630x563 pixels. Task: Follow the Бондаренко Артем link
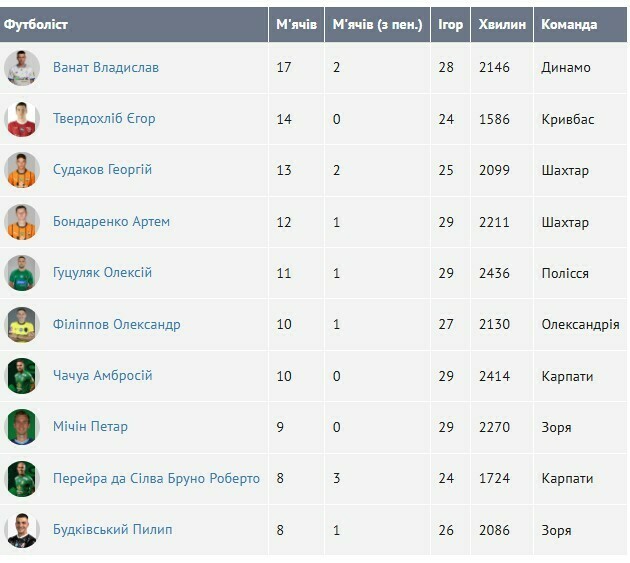(x=111, y=222)
